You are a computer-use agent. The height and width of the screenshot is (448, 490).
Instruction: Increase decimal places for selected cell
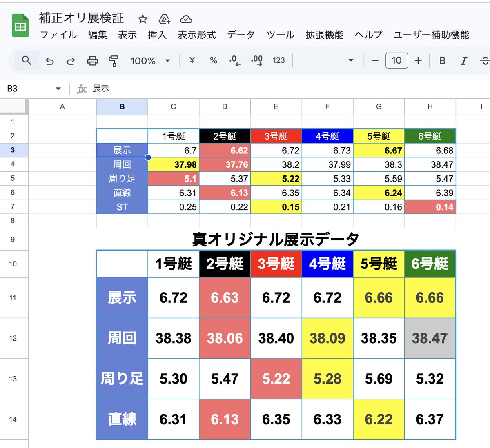(256, 60)
